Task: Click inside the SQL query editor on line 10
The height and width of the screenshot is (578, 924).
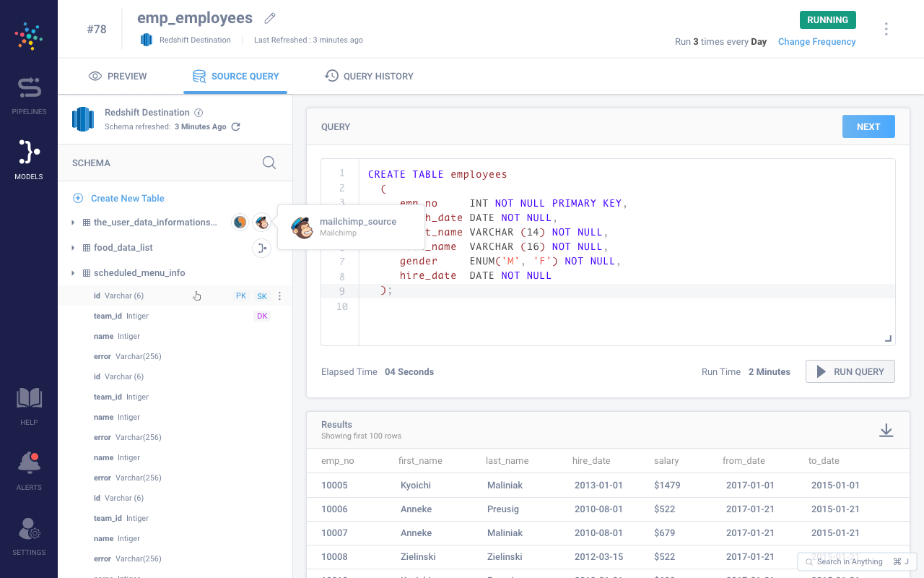Action: (x=627, y=306)
